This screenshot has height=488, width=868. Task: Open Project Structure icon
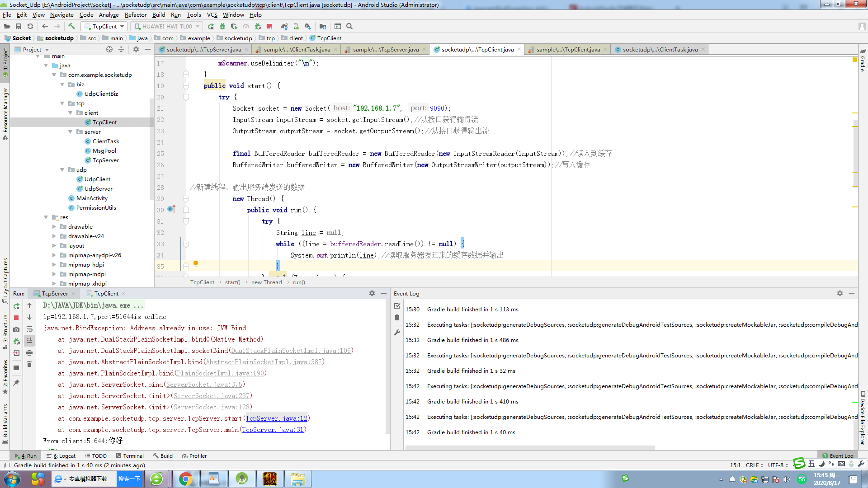pyautogui.click(x=323, y=26)
